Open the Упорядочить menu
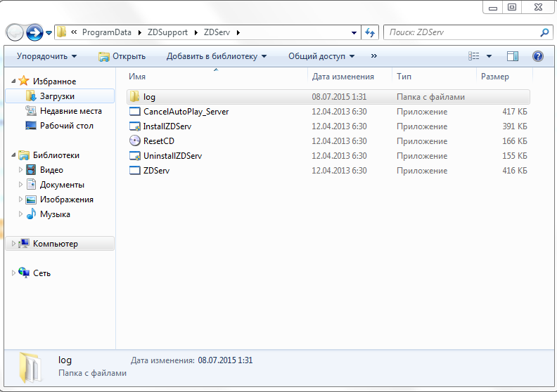The height and width of the screenshot is (392, 557). coord(46,56)
